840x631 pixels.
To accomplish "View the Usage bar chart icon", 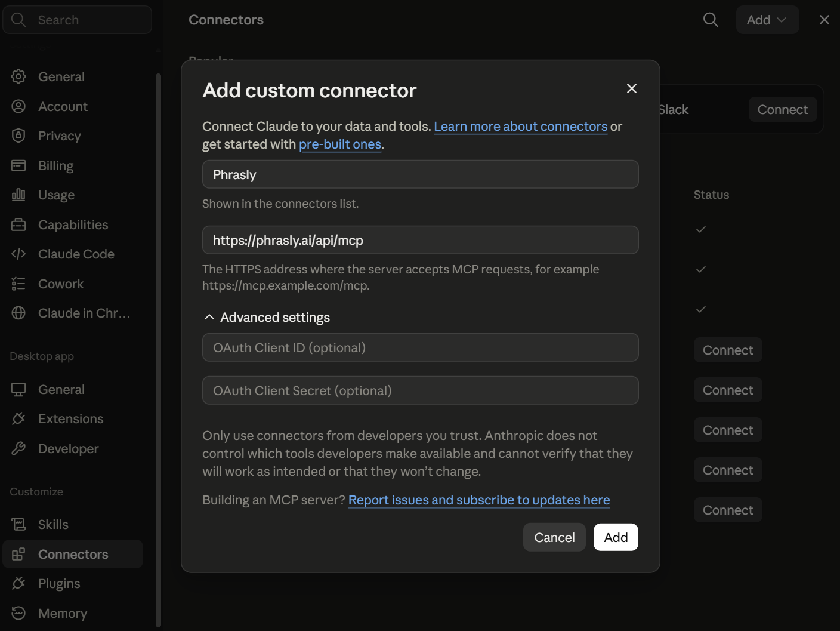I will tap(18, 195).
